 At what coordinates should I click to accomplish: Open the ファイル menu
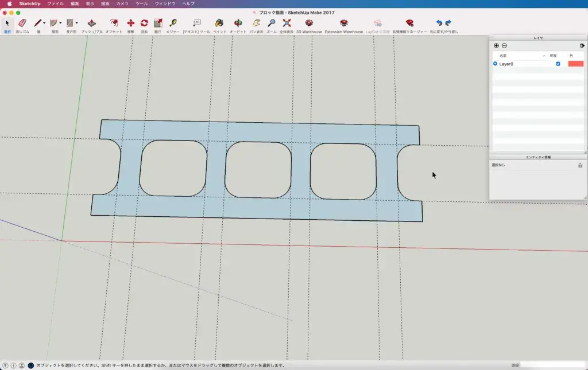pyautogui.click(x=55, y=4)
